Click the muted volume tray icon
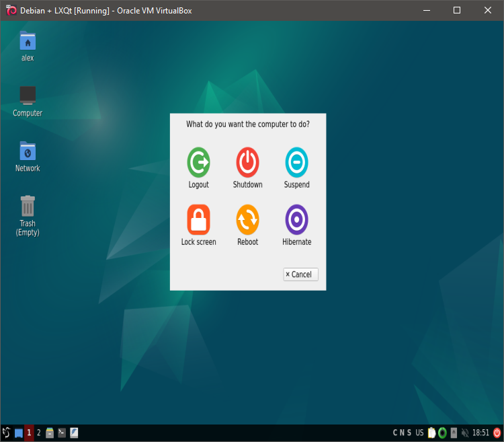 pyautogui.click(x=465, y=433)
